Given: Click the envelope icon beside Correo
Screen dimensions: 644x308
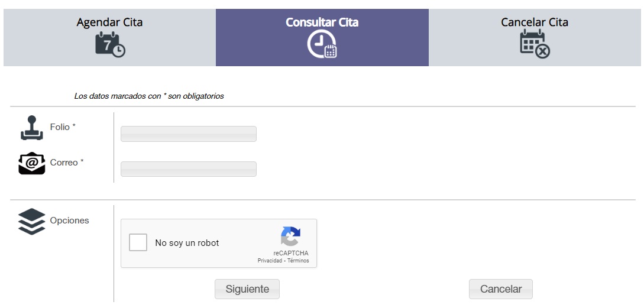Looking at the screenshot, I should [x=32, y=163].
